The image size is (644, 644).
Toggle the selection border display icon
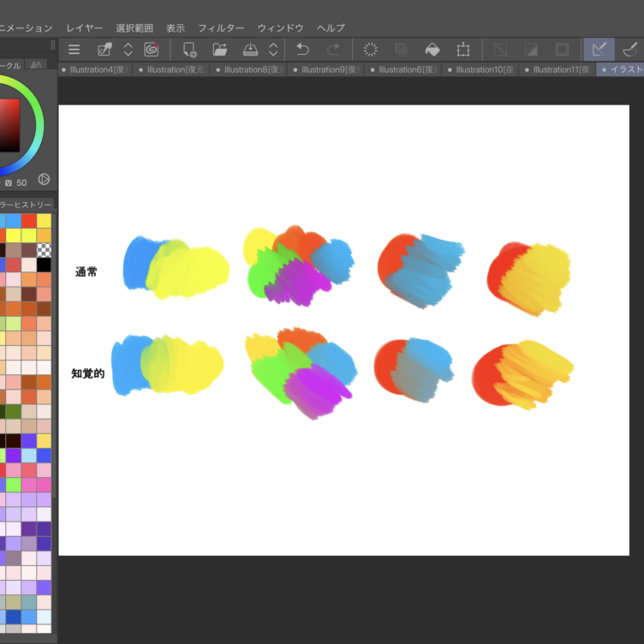click(x=562, y=50)
